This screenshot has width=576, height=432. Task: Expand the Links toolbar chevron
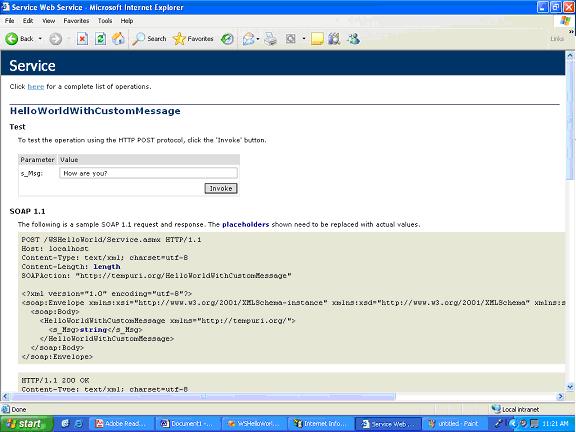click(x=571, y=32)
